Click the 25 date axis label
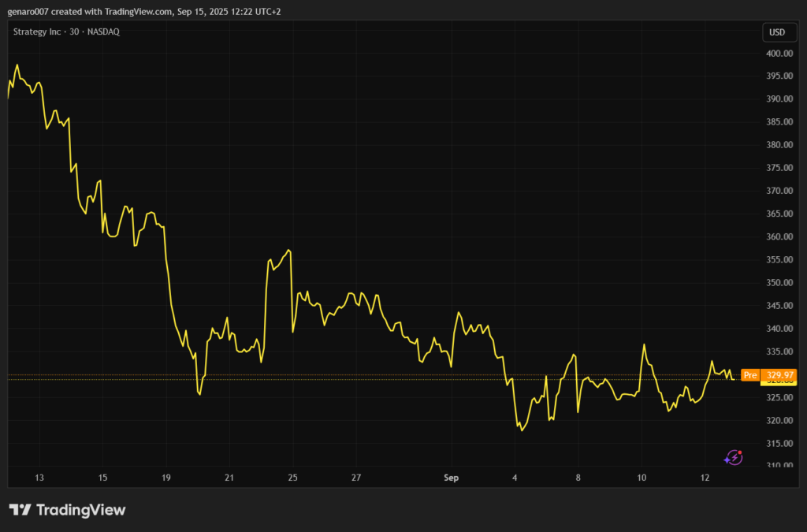This screenshot has width=807, height=532. (x=292, y=478)
